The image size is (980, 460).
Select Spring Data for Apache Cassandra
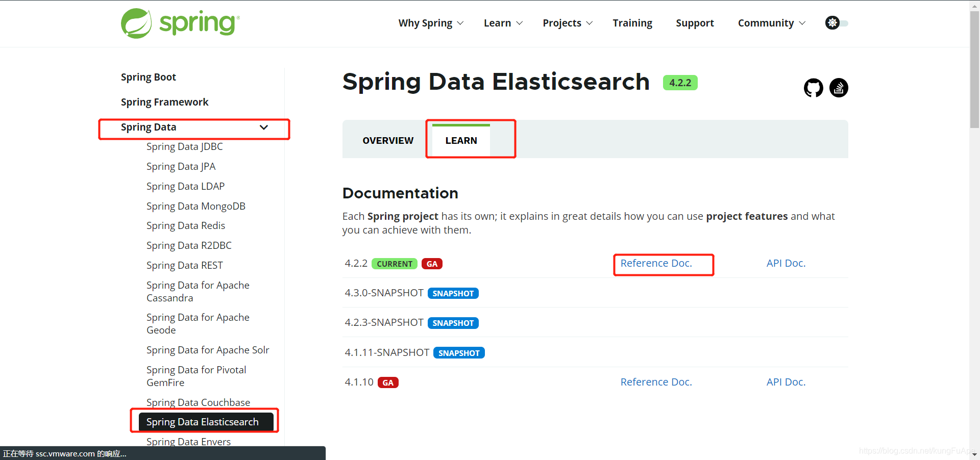click(x=198, y=291)
